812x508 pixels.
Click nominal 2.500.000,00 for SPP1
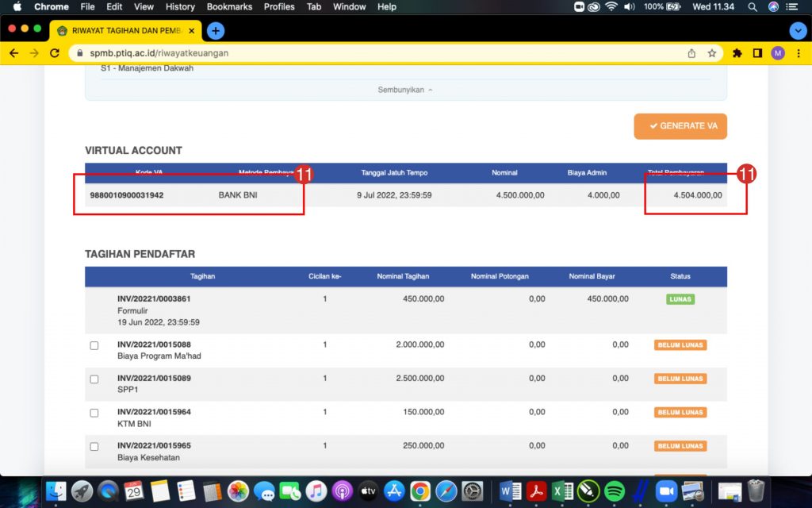pyautogui.click(x=420, y=379)
